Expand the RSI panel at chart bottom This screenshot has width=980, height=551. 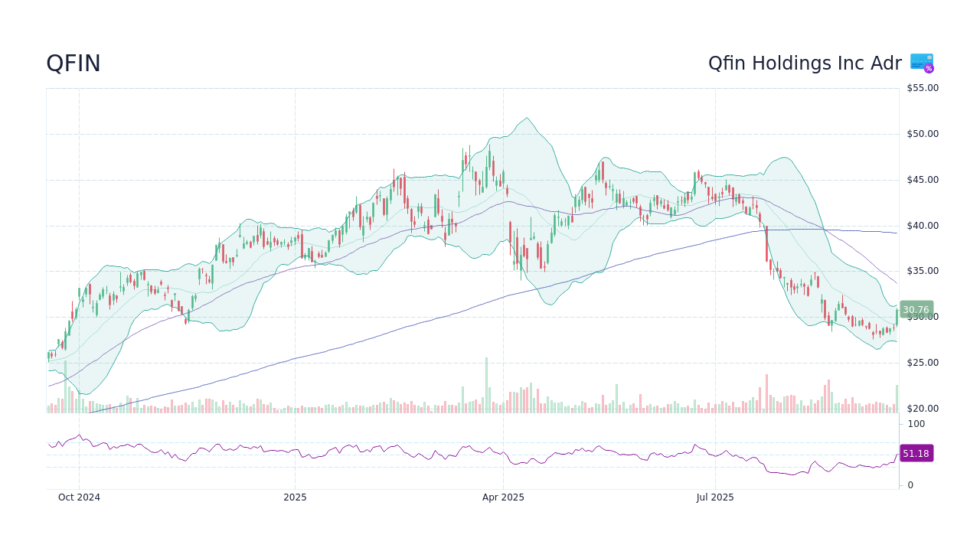pyautogui.click(x=459, y=452)
